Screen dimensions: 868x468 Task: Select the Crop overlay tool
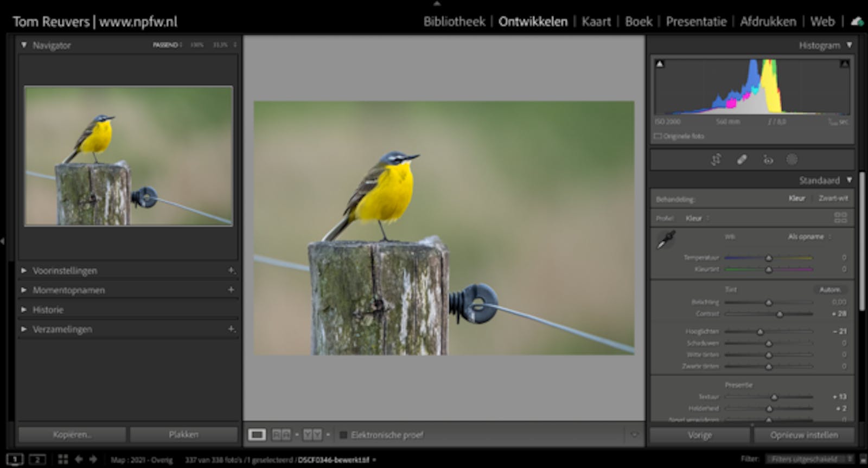point(716,159)
